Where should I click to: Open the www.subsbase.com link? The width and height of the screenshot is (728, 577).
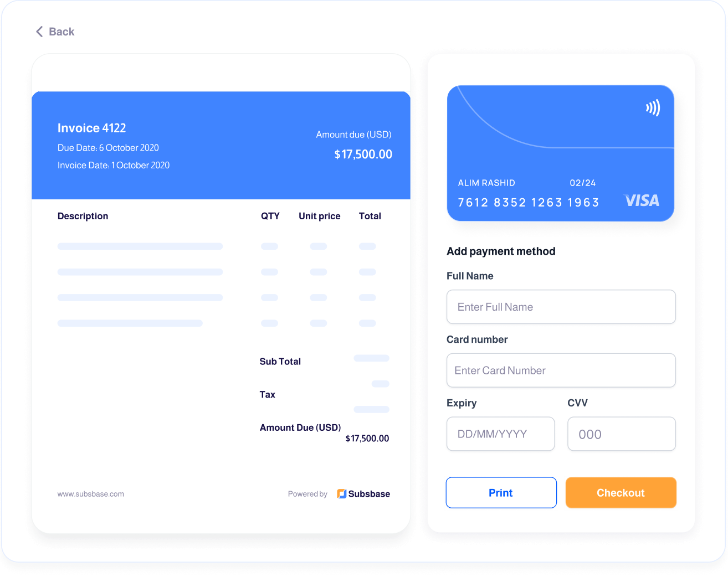pos(90,493)
